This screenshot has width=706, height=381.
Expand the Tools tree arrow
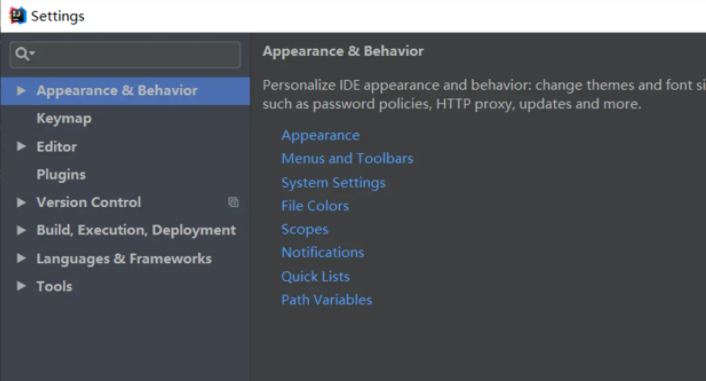click(21, 286)
